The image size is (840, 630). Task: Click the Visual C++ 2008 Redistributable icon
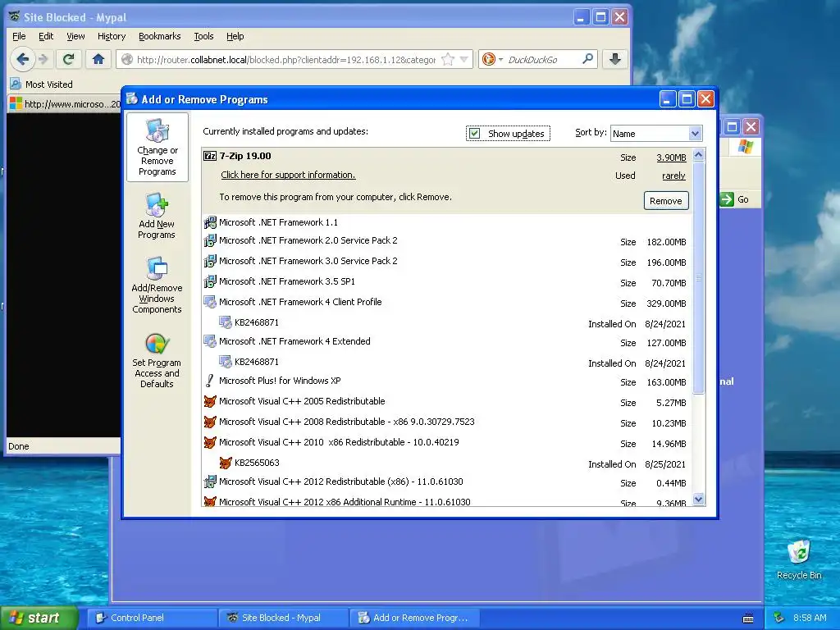click(210, 422)
